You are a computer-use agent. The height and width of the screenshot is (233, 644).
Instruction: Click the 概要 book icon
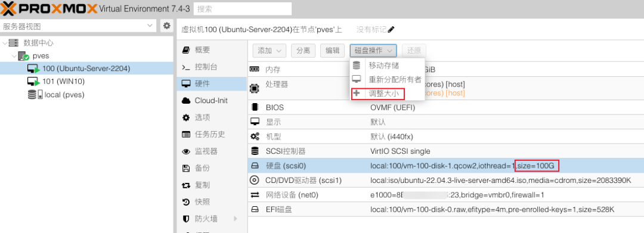(186, 50)
